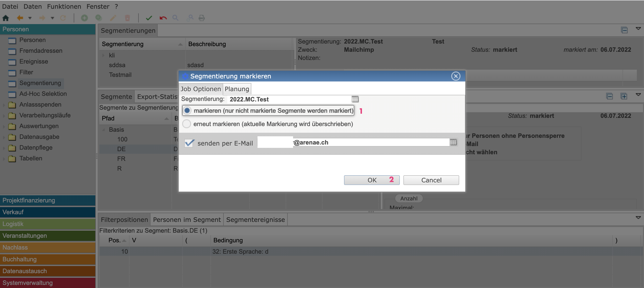644x288 pixels.
Task: Expand the Verarbeitungsläufe tree folder
Action: click(x=4, y=116)
